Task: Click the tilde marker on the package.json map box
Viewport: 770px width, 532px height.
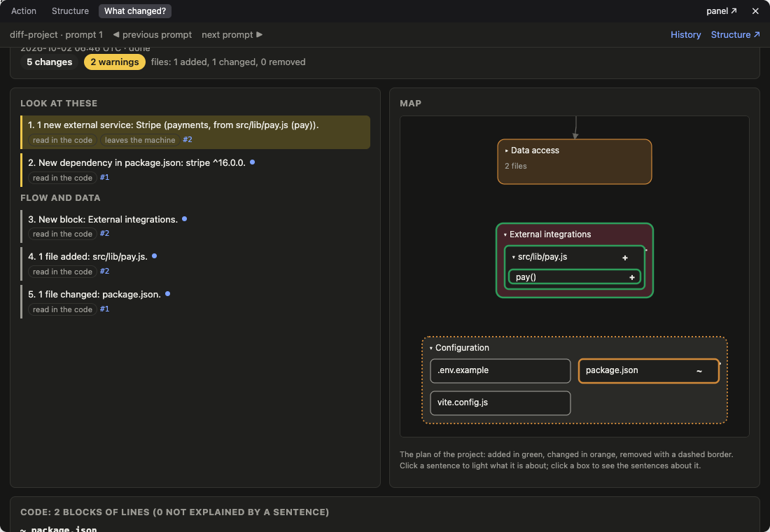Action: [x=699, y=371]
